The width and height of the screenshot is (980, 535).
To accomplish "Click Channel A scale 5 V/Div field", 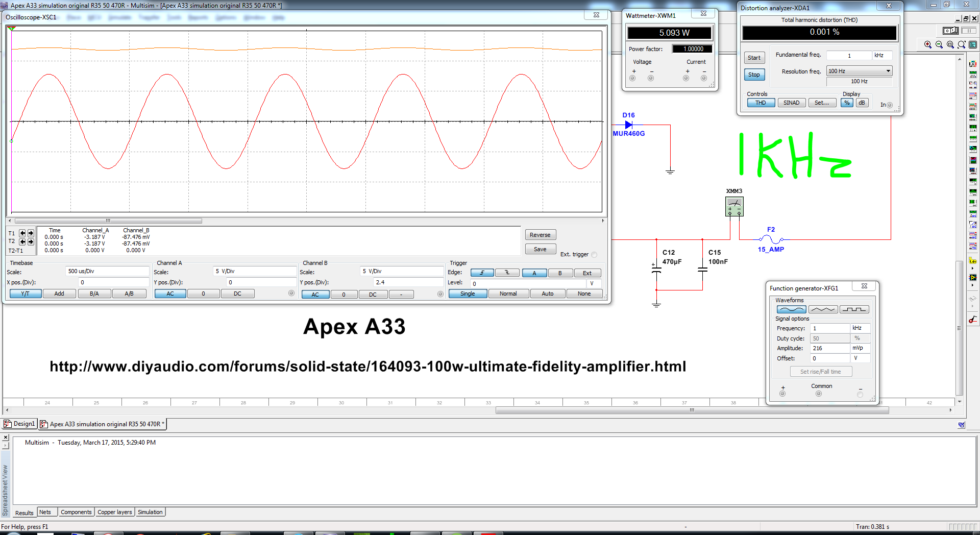I will pos(254,272).
